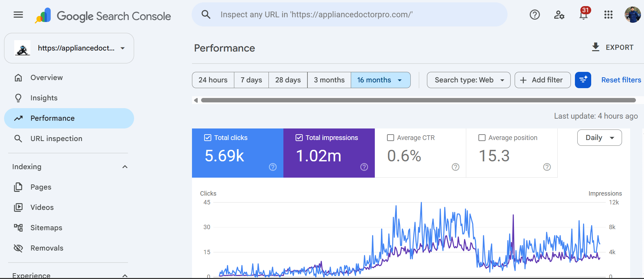This screenshot has width=644, height=279.
Task: Go to Overview in sidebar
Action: point(69,78)
